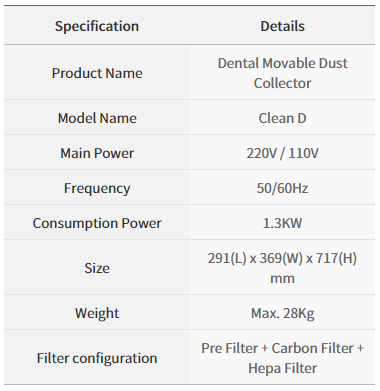Click the 291(L) x 369(W) x 717(H) dimensions text
The height and width of the screenshot is (391, 380).
282,258
